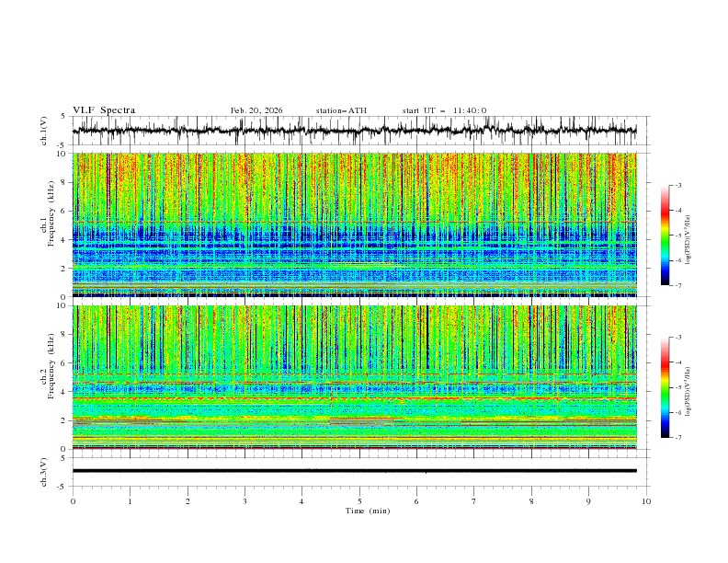This screenshot has width=728, height=563.
Task: Select the "ch.2 Frequency (kHz)" axis label
Action: pos(48,367)
